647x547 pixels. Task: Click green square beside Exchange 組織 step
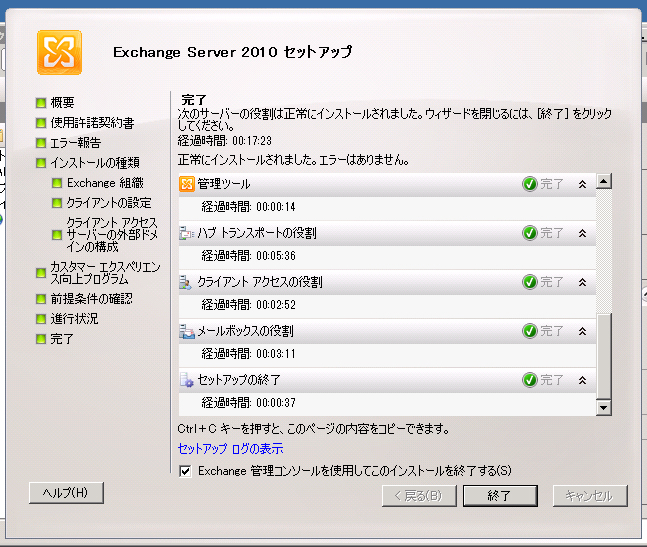(x=57, y=183)
